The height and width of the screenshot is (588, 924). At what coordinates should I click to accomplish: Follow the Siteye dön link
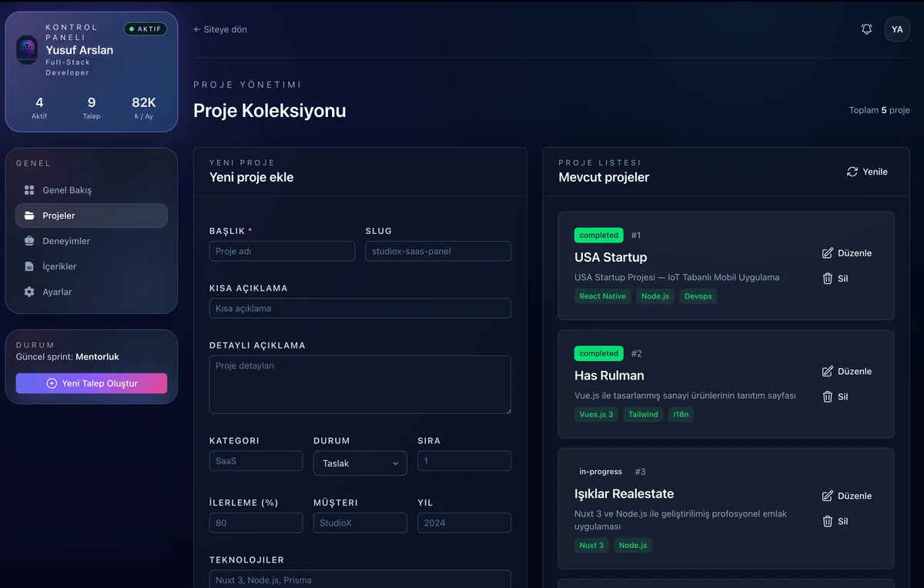pos(220,29)
